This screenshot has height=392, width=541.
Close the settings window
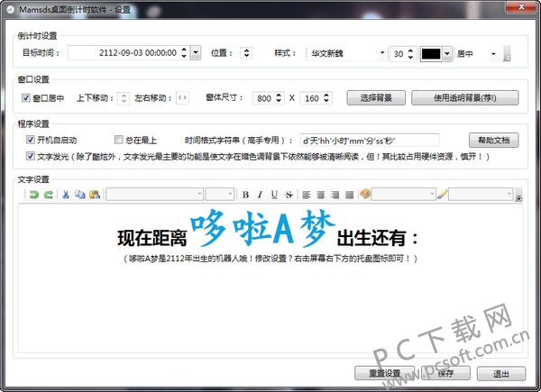pyautogui.click(x=522, y=6)
